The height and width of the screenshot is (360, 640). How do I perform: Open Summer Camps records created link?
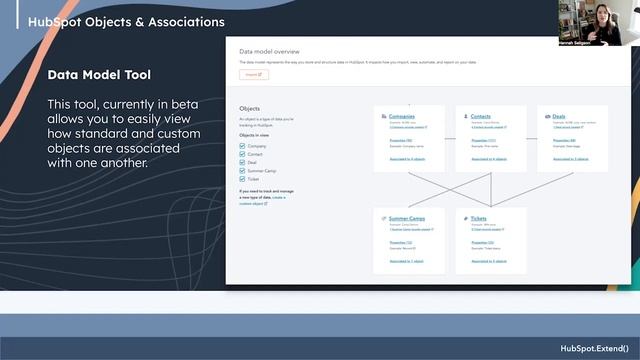coord(411,229)
